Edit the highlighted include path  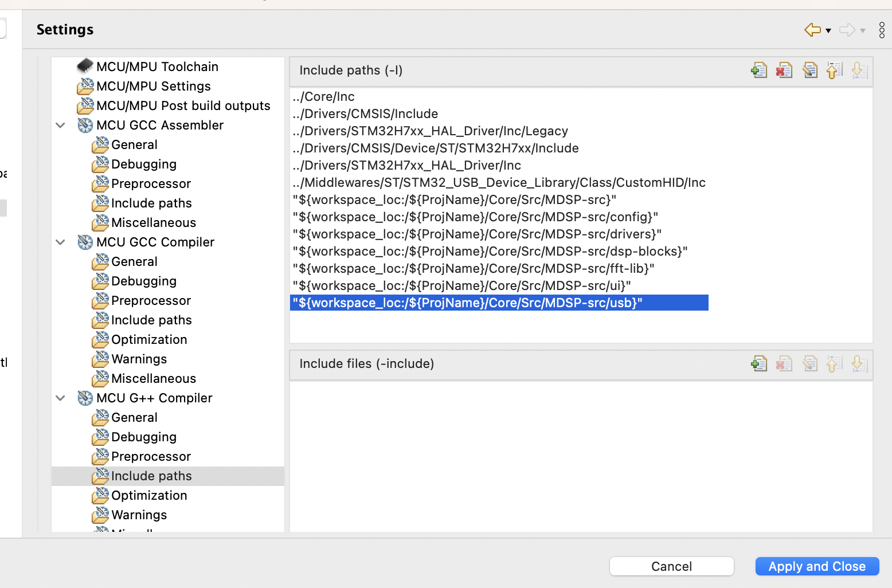pyautogui.click(x=809, y=70)
